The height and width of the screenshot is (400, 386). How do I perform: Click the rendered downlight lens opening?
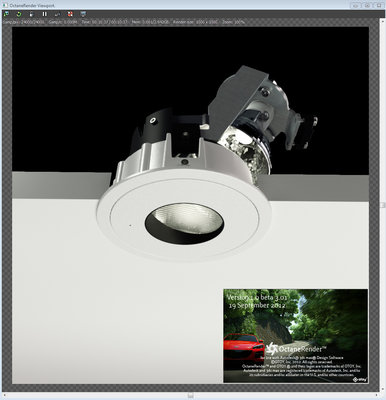pos(184,223)
